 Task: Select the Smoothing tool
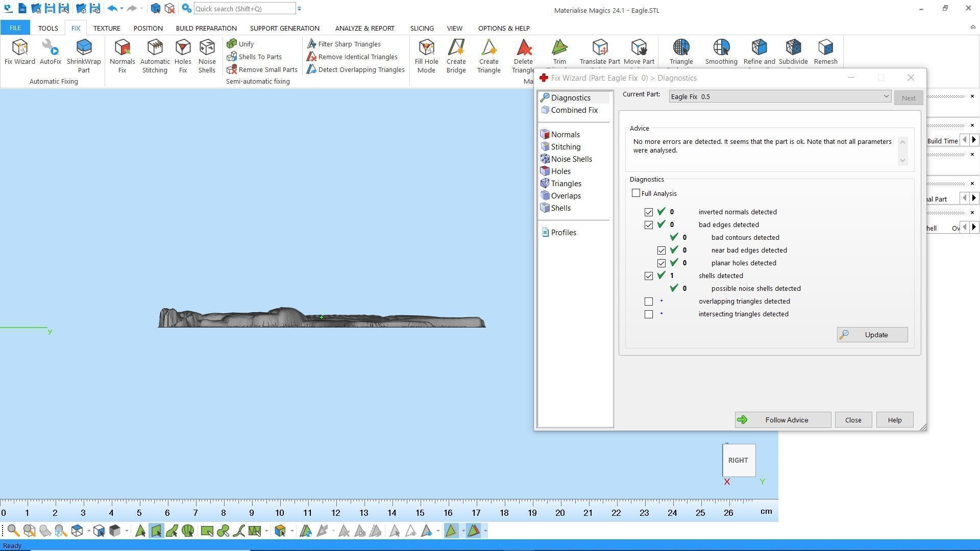click(x=721, y=52)
